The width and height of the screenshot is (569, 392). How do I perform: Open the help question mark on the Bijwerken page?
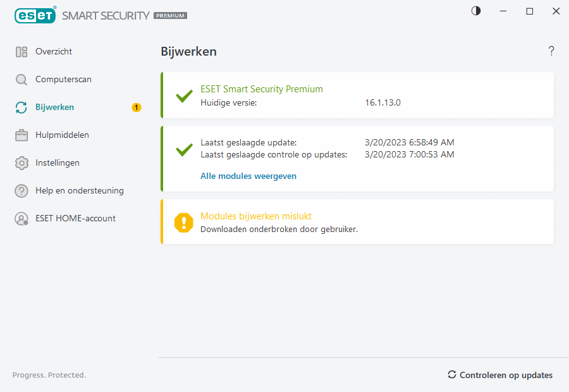(551, 51)
